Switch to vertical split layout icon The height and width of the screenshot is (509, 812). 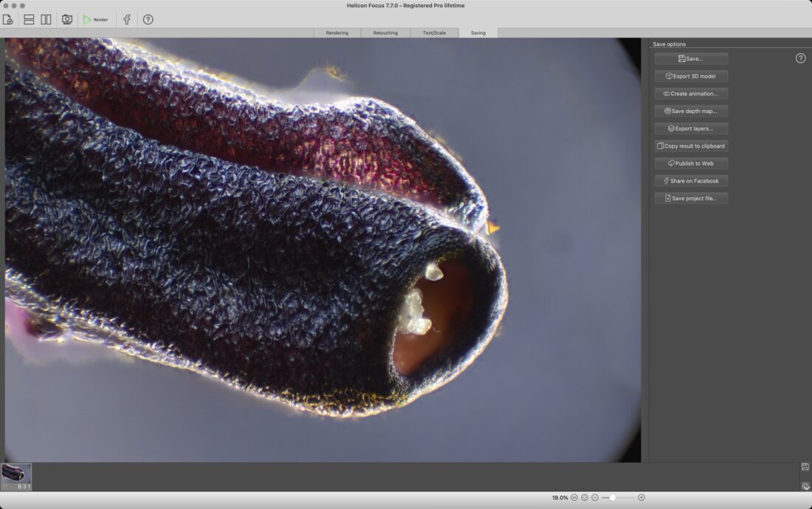click(x=46, y=19)
